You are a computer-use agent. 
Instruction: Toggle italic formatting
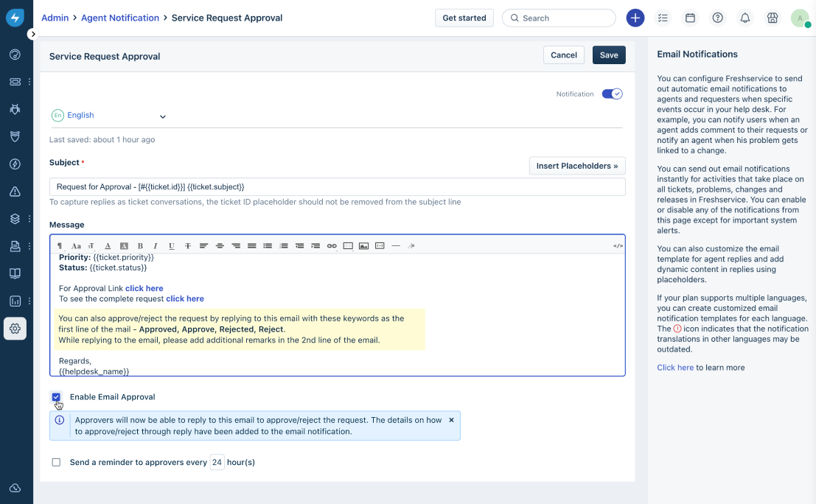[x=156, y=246]
